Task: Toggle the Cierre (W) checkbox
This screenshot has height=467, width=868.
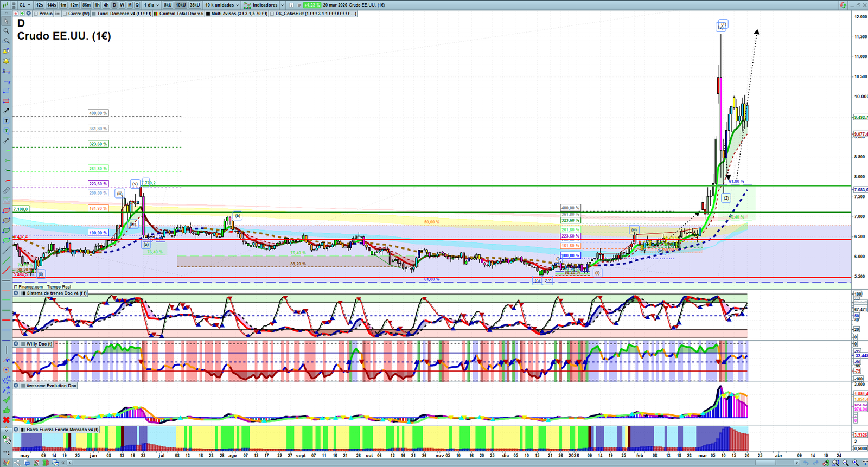Action: (65, 14)
